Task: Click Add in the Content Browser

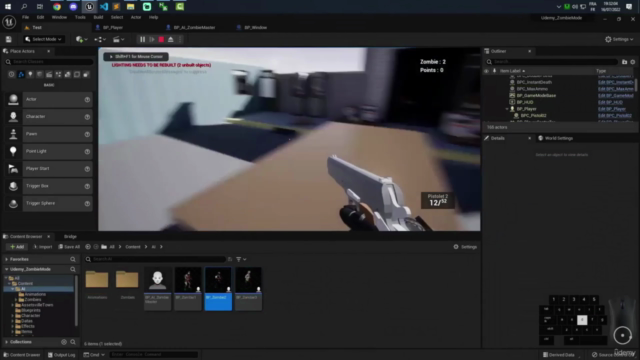Action: coord(17,247)
